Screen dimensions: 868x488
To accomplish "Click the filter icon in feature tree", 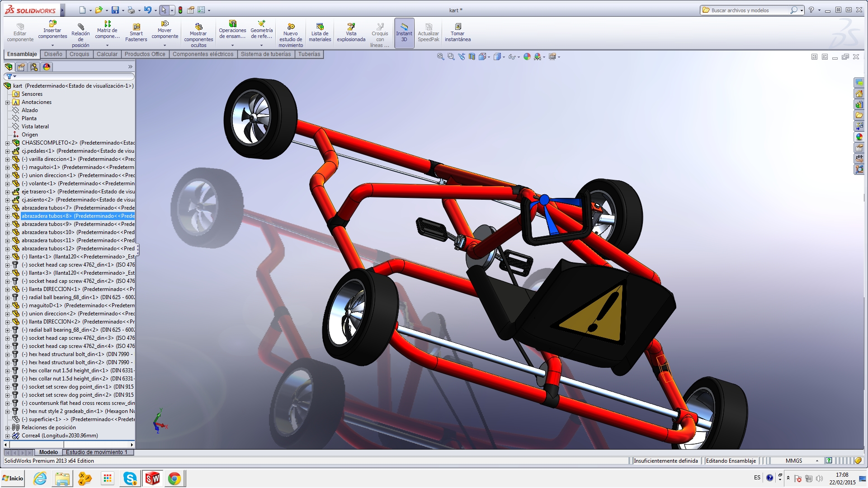I will [9, 76].
